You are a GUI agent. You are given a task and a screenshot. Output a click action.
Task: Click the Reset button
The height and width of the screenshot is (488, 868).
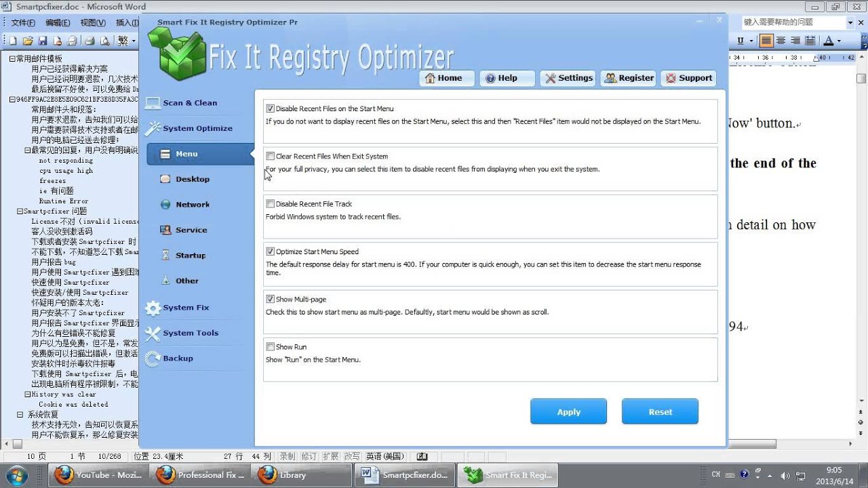[x=660, y=411]
